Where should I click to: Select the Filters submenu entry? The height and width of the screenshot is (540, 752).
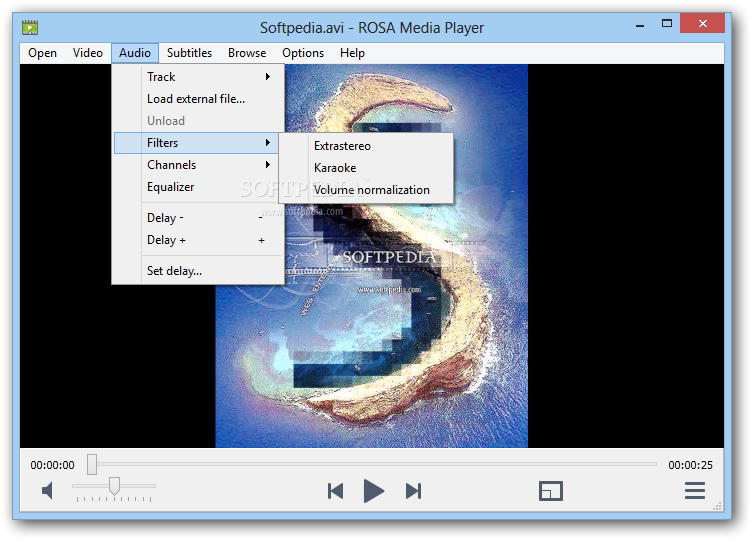click(x=197, y=143)
